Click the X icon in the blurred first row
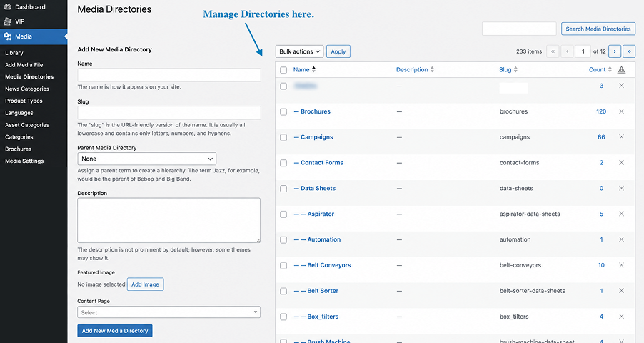644x343 pixels. click(621, 86)
